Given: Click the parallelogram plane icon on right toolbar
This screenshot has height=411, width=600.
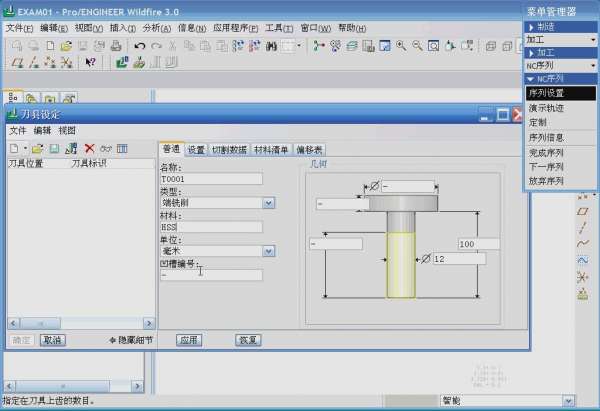Looking at the screenshot, I should (x=583, y=211).
